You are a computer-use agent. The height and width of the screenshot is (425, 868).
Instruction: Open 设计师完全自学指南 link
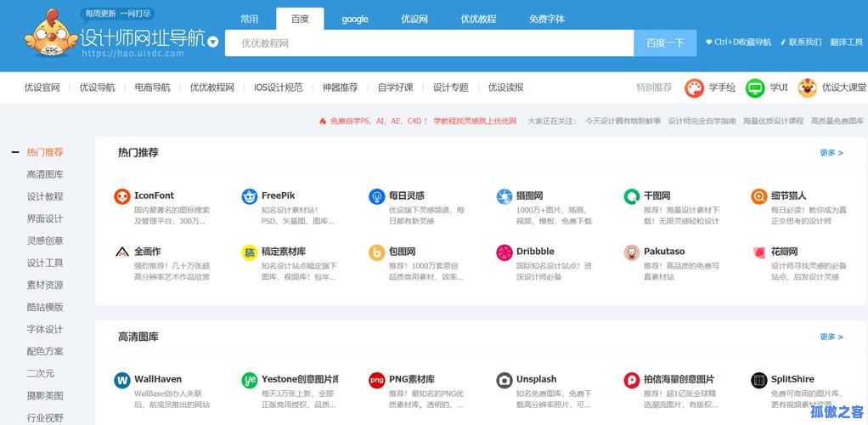pyautogui.click(x=702, y=121)
